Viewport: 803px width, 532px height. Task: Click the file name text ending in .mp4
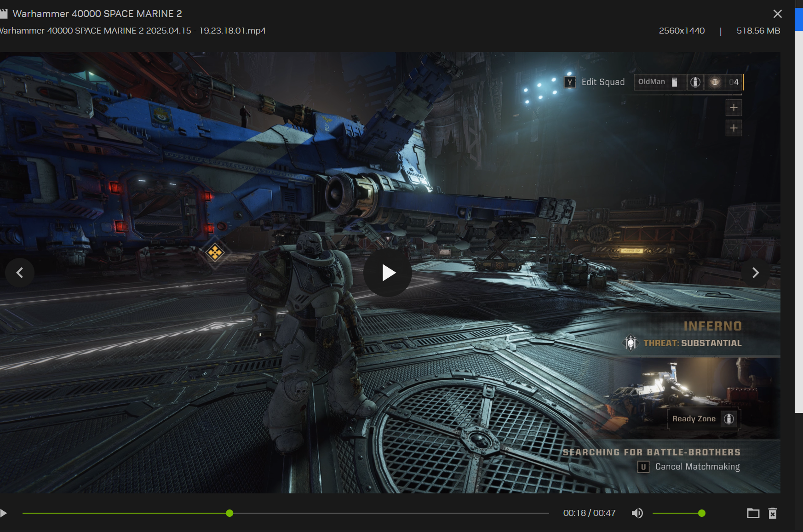pyautogui.click(x=132, y=31)
